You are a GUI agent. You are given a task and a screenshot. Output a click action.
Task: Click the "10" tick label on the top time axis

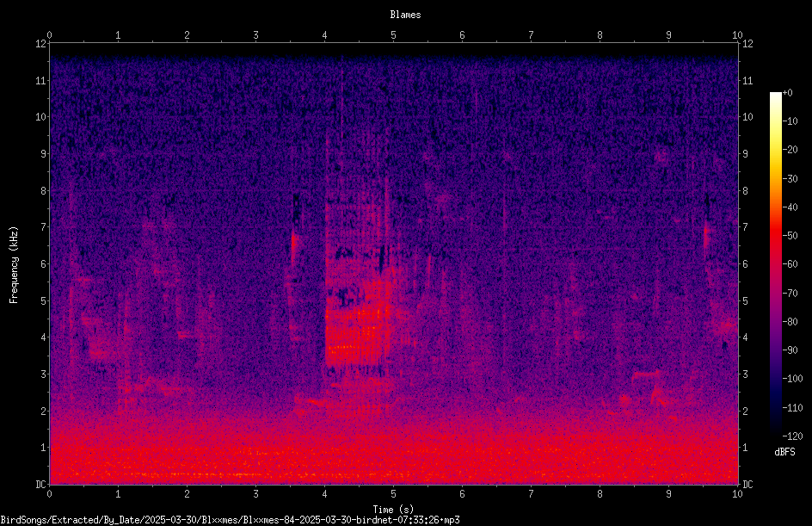[737, 35]
